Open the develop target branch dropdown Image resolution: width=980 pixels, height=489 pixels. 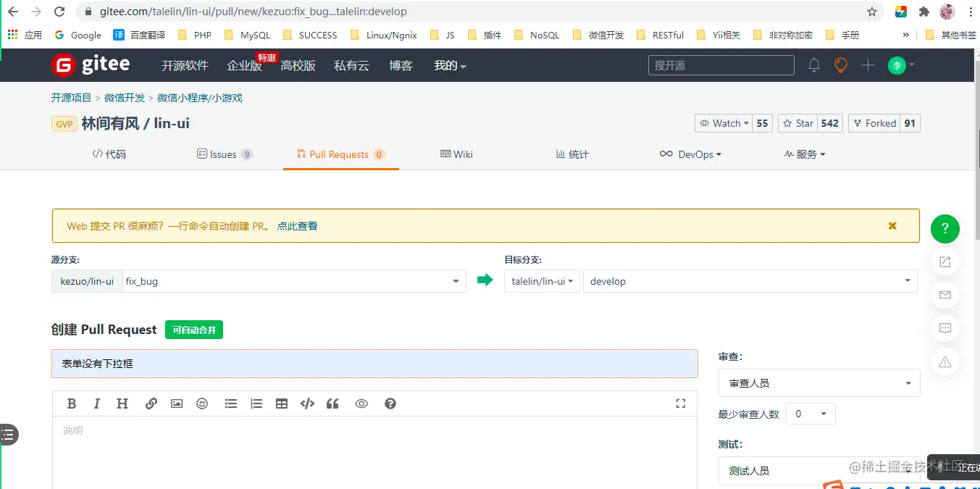[750, 281]
